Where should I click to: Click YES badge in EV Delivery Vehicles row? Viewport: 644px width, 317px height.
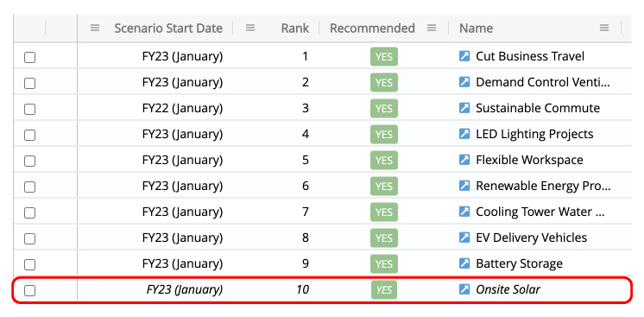pos(384,238)
